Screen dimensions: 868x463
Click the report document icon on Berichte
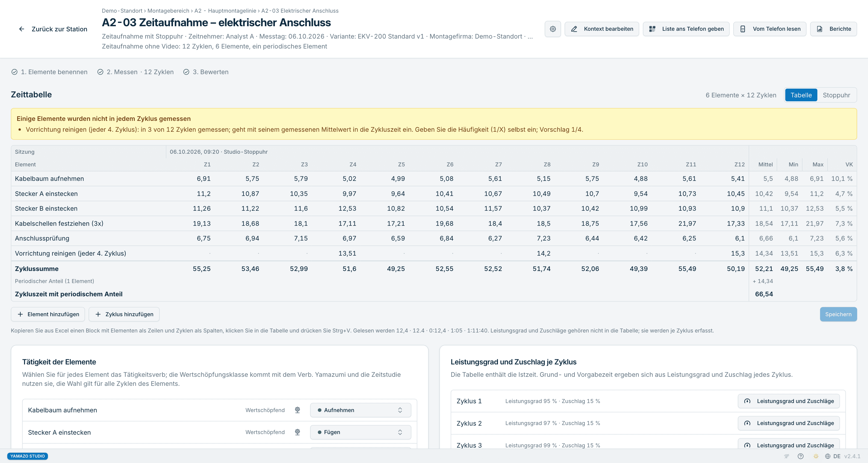[x=819, y=29]
